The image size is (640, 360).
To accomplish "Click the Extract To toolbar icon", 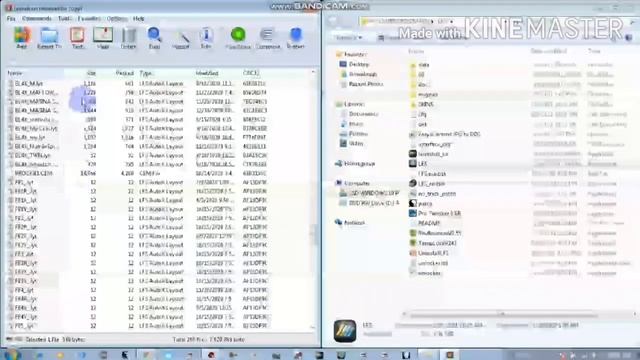I will [49, 38].
